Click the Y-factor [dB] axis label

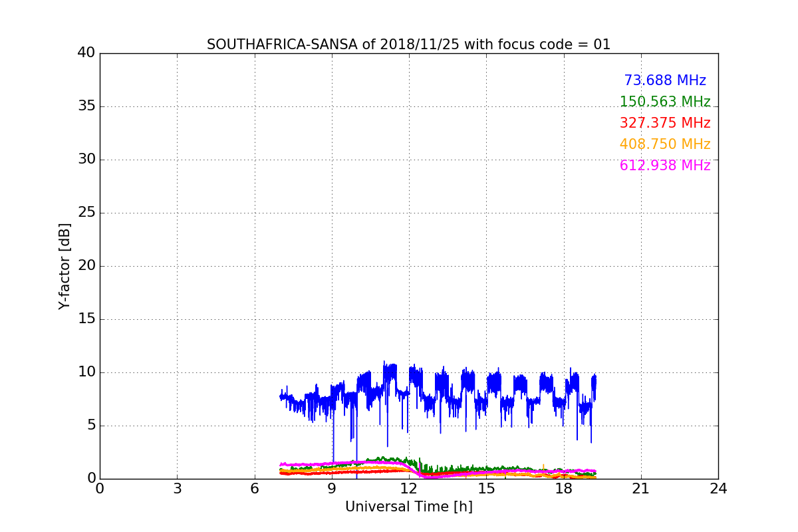tap(65, 266)
